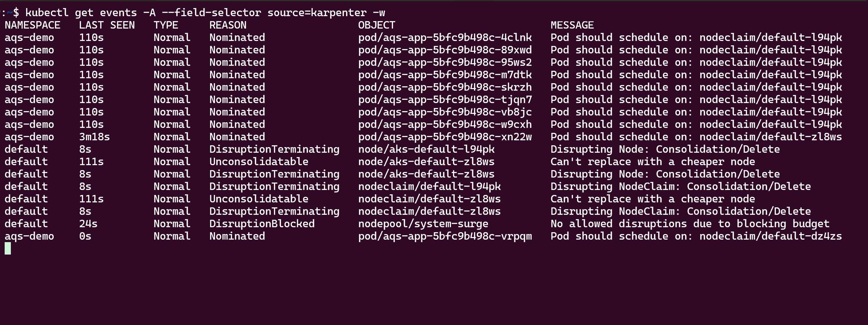Click the MESSAGE column header

pyautogui.click(x=572, y=25)
